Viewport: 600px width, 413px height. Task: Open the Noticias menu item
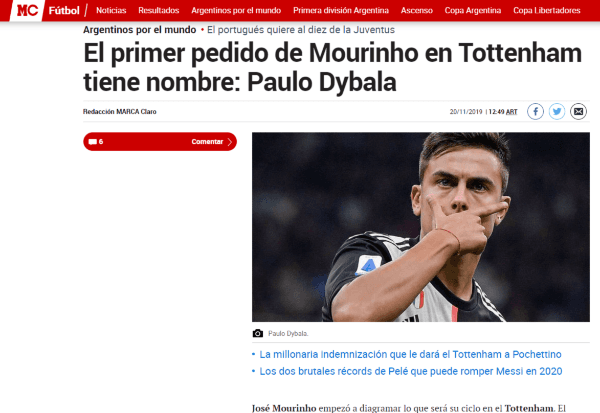coord(111,10)
